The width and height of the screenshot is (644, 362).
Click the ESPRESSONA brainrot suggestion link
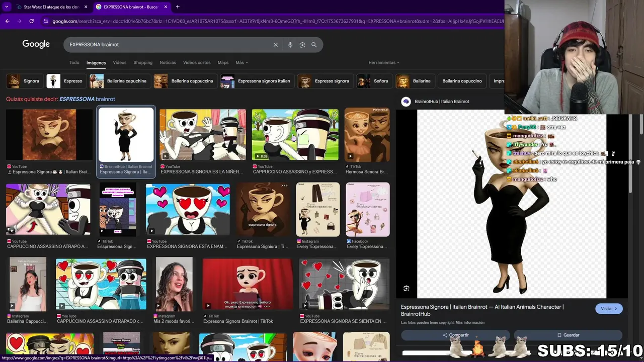pyautogui.click(x=87, y=99)
